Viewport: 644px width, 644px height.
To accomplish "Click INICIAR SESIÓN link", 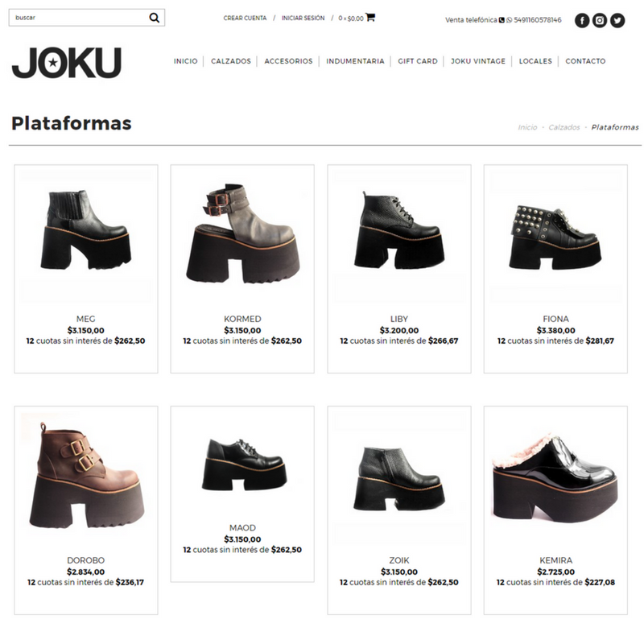I will pos(303,18).
